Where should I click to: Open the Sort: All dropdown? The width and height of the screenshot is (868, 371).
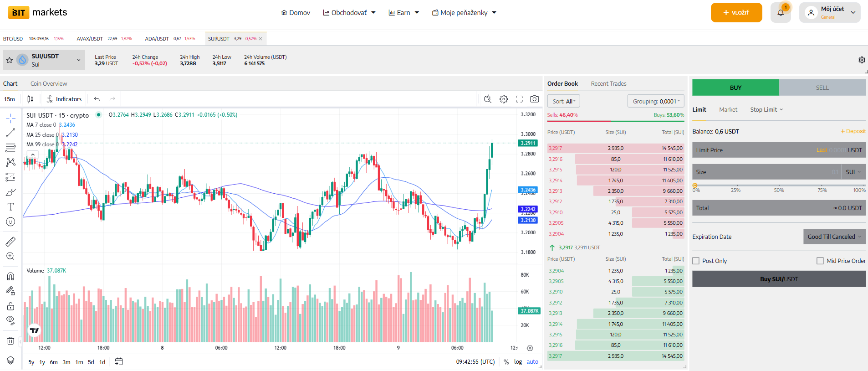(564, 101)
